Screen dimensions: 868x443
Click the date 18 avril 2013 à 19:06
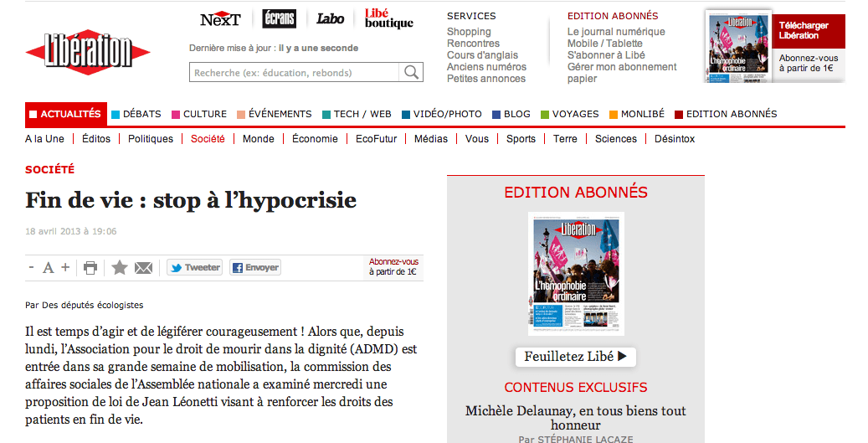pyautogui.click(x=71, y=231)
